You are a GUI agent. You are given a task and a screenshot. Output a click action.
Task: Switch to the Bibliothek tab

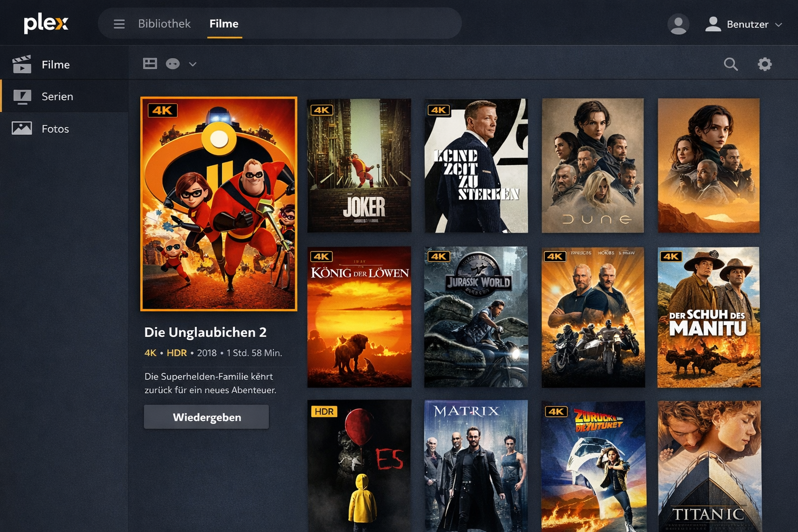(164, 23)
